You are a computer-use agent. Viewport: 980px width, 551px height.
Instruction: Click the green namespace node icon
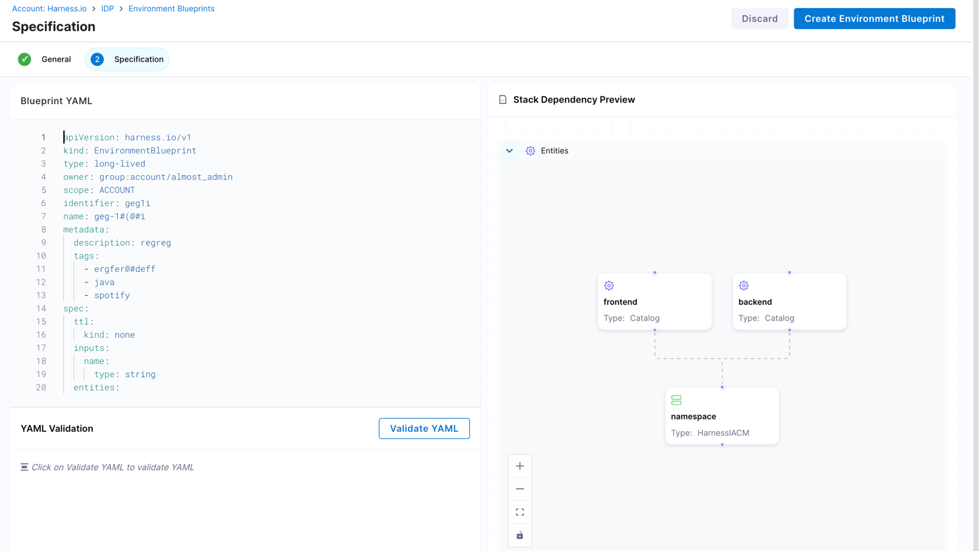pyautogui.click(x=676, y=400)
